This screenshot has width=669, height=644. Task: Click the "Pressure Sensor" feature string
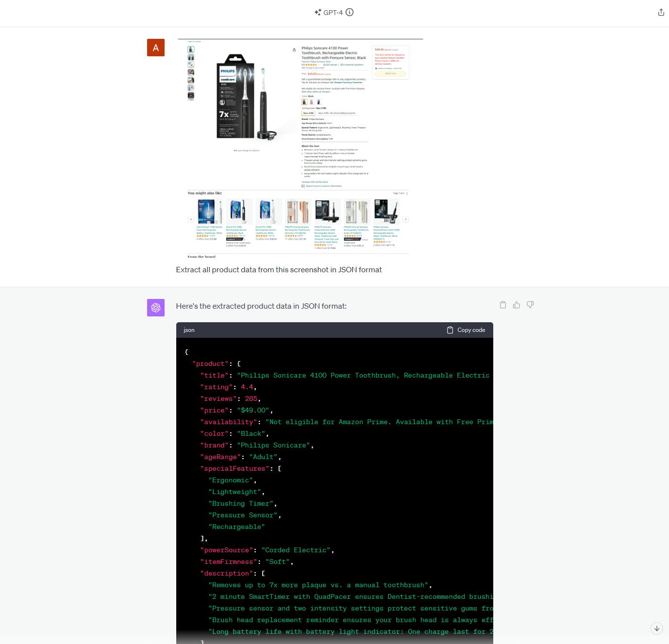click(x=243, y=515)
